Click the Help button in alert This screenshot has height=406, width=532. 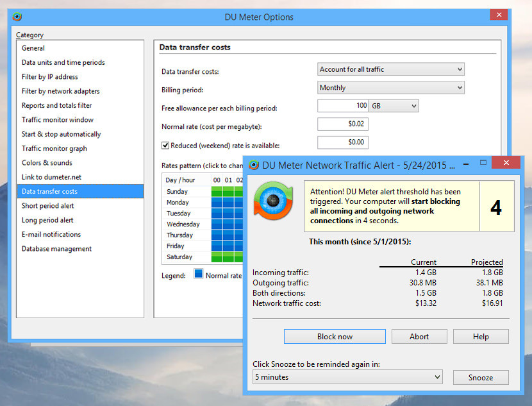[x=481, y=337]
